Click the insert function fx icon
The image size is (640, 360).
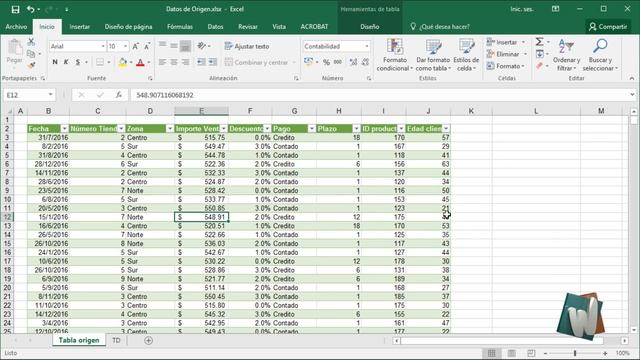click(119, 95)
